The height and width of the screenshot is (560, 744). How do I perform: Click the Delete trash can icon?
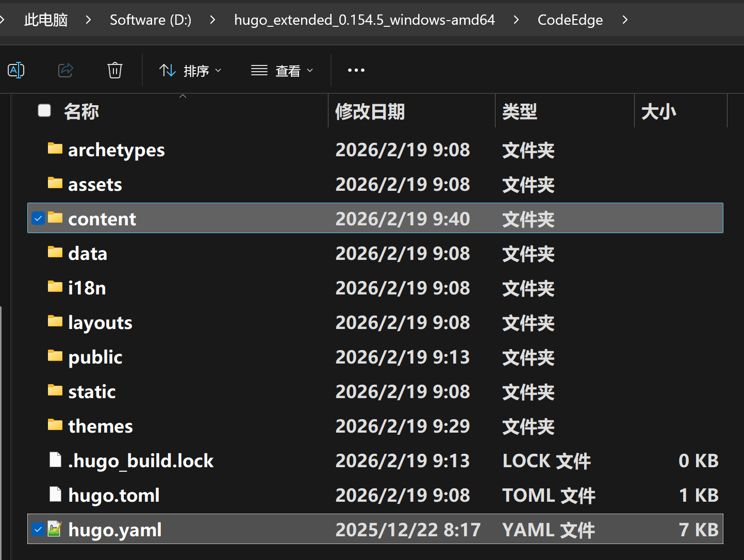pos(114,70)
